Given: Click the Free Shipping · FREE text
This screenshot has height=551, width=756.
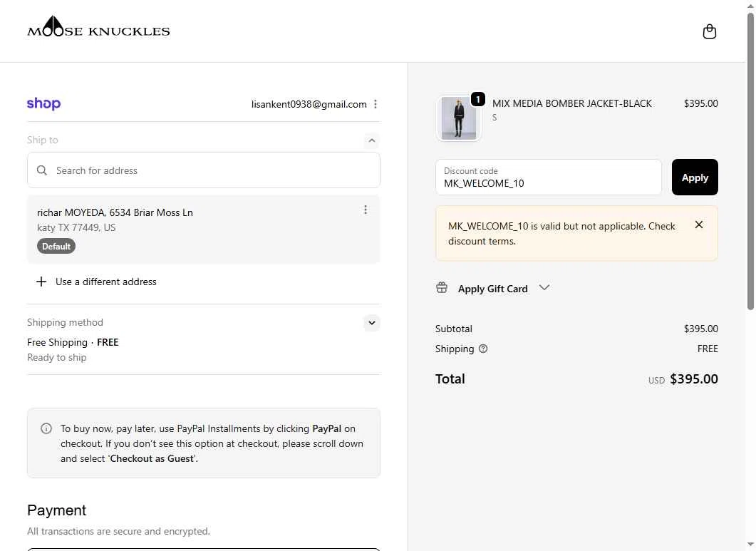Looking at the screenshot, I should (73, 342).
